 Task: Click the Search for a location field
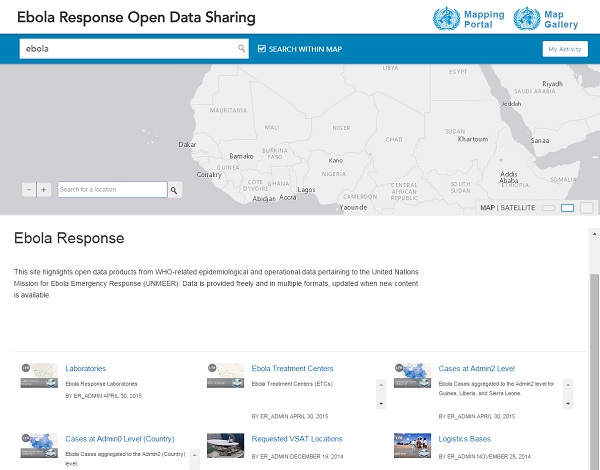(112, 189)
